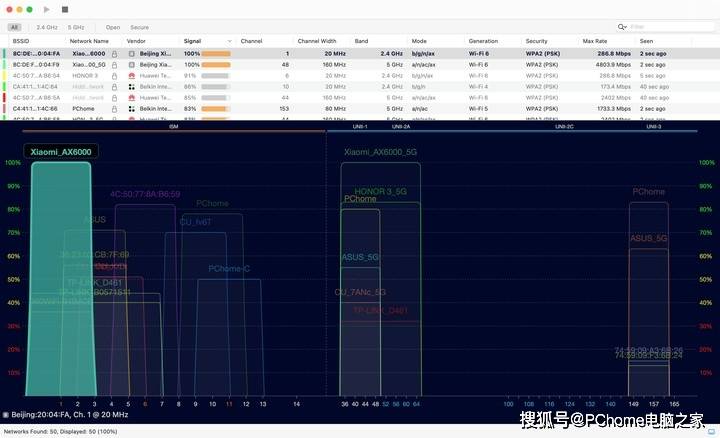Click Xiaomi_AX6000_5G label in 5 GHz chart
This screenshot has height=438, width=720.
[x=380, y=152]
